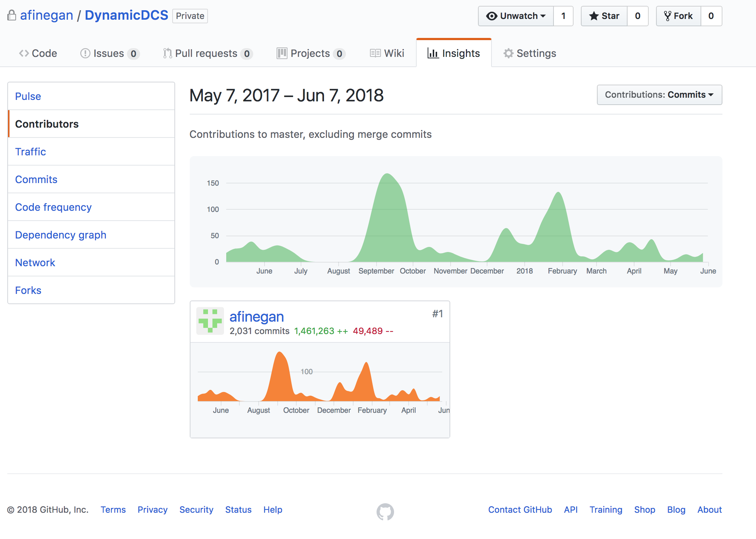Open the Settings tab

pyautogui.click(x=530, y=53)
